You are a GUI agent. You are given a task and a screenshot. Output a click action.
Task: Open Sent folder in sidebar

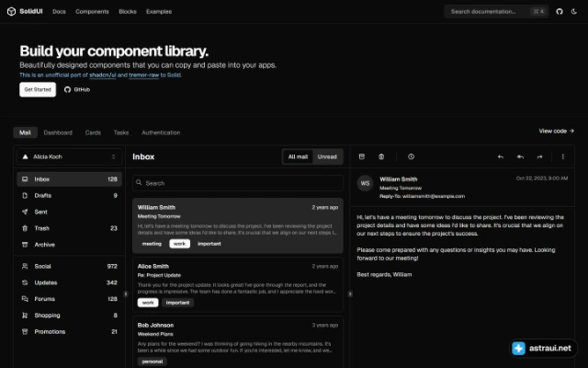[69, 212]
